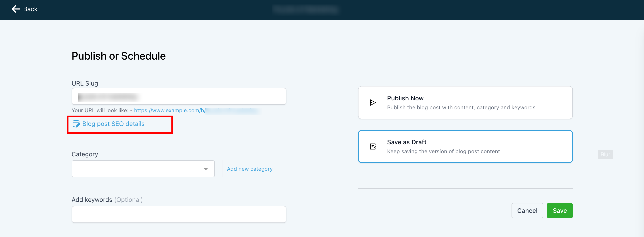
Task: Click the Publish Now arrow icon
Action: tap(373, 103)
